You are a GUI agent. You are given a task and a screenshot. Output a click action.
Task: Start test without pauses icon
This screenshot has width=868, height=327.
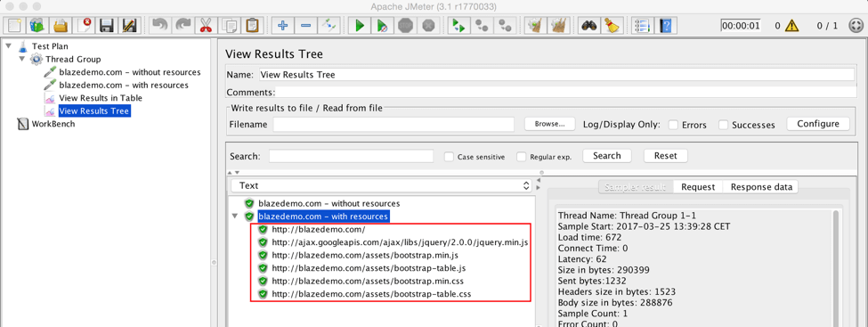pyautogui.click(x=383, y=26)
